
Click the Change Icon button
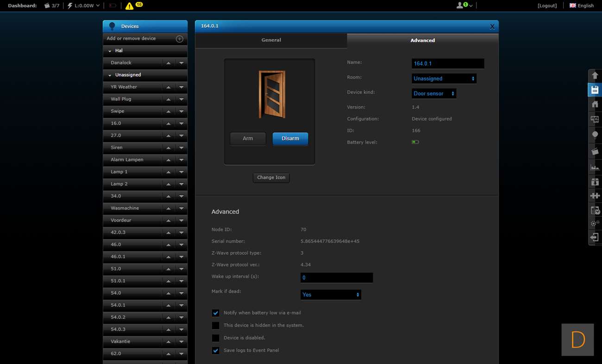tap(271, 178)
